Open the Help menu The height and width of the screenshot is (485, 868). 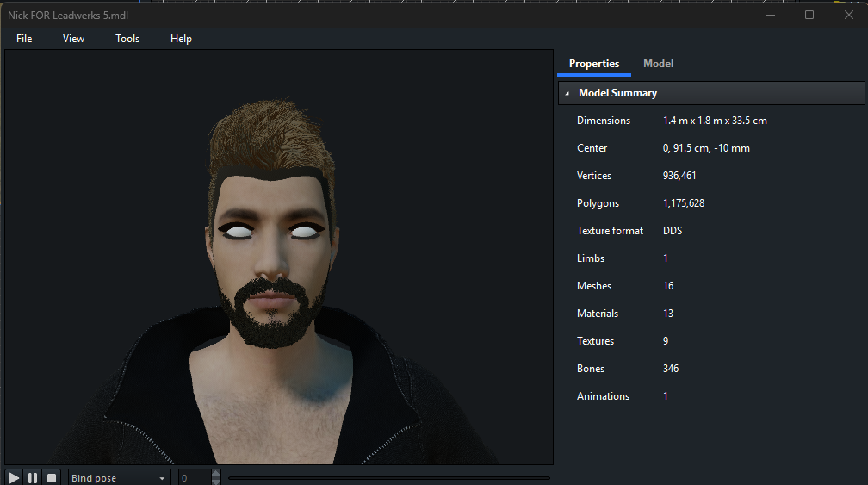pyautogui.click(x=181, y=39)
